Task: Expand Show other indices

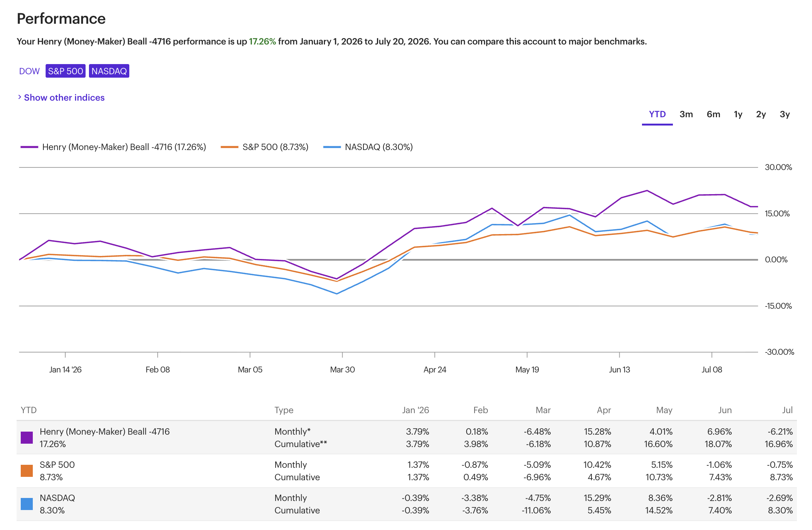Action: pyautogui.click(x=64, y=98)
